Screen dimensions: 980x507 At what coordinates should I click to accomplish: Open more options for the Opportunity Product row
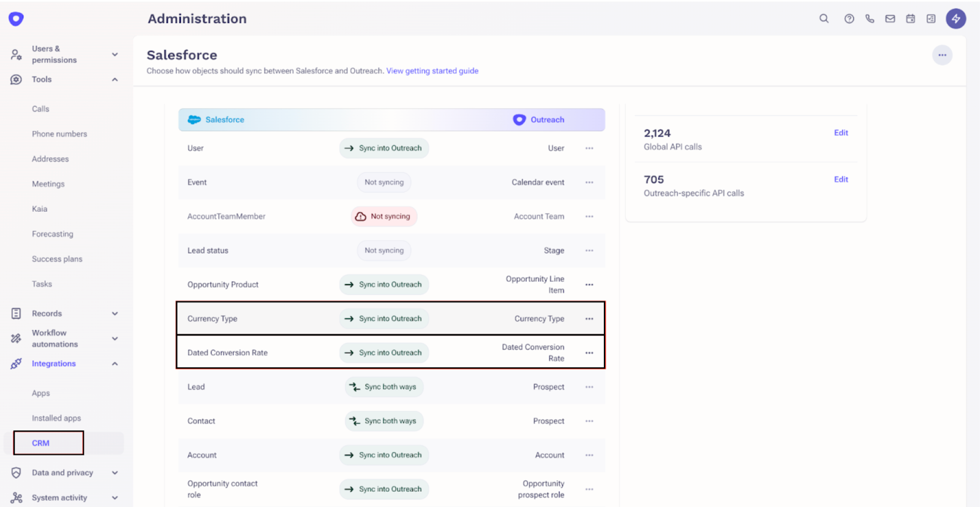pos(589,285)
